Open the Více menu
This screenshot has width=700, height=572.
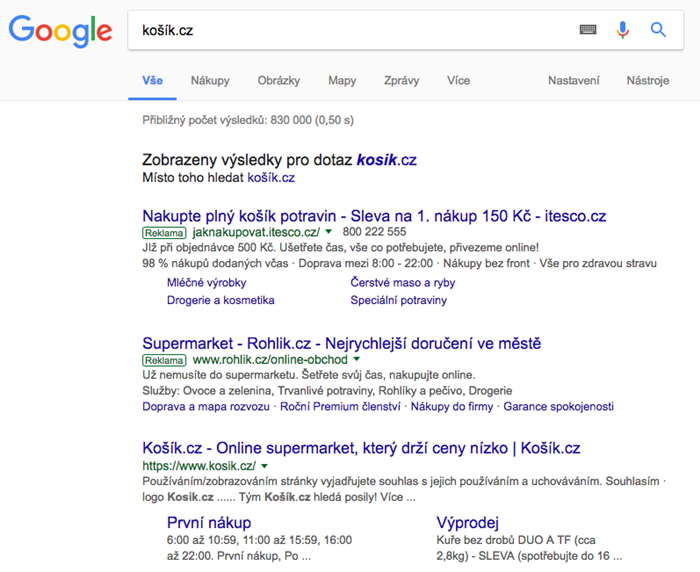point(459,81)
